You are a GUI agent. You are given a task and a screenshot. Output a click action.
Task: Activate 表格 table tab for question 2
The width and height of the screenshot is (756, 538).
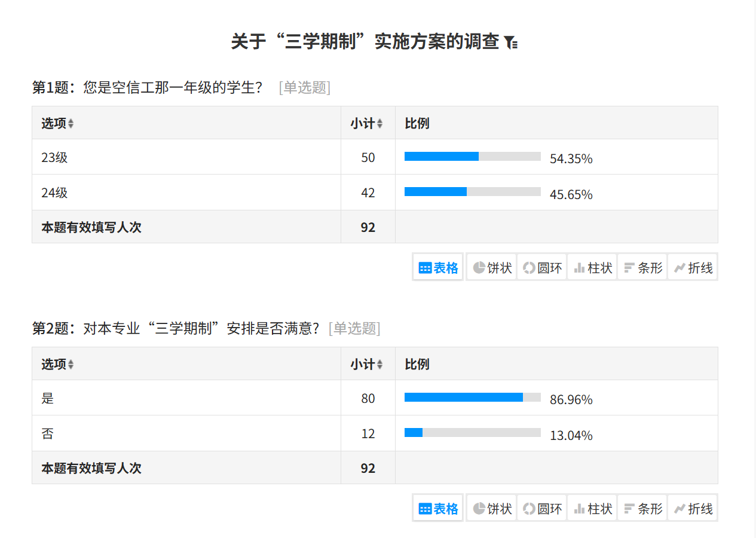pyautogui.click(x=438, y=508)
